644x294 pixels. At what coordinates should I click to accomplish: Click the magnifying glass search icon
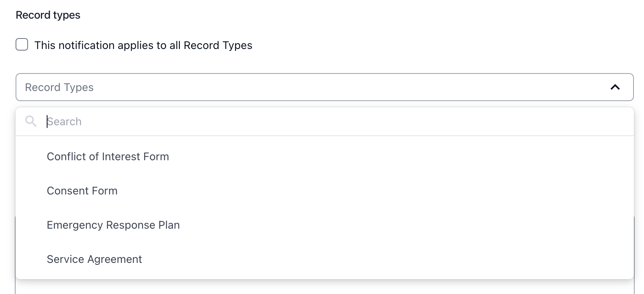click(31, 121)
